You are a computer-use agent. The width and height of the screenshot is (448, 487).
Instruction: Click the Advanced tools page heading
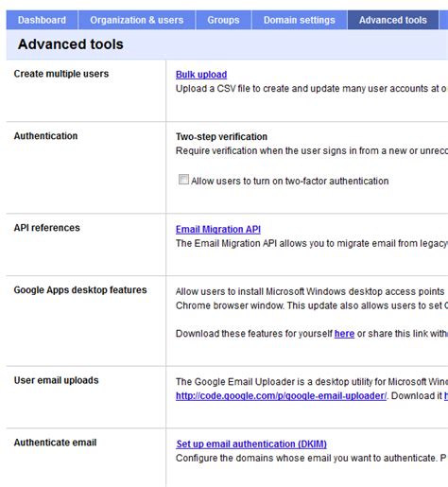click(71, 44)
